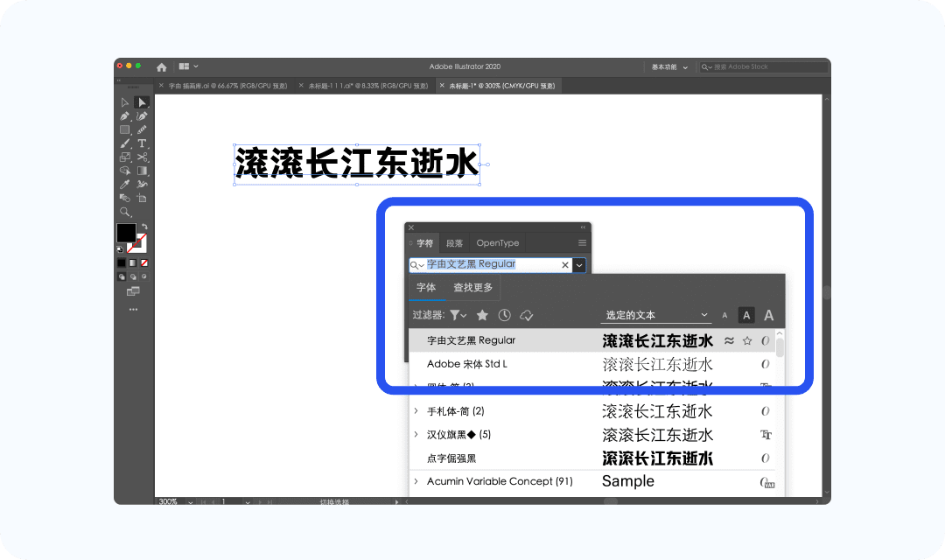Image resolution: width=945 pixels, height=560 pixels.
Task: Switch to Draw Inside mode
Action: click(x=144, y=276)
